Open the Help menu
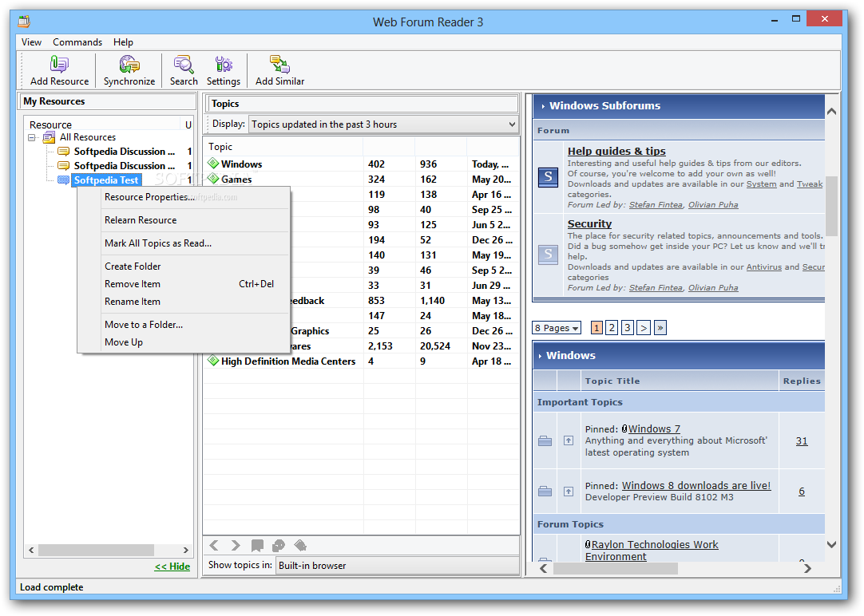864x616 pixels. [123, 42]
